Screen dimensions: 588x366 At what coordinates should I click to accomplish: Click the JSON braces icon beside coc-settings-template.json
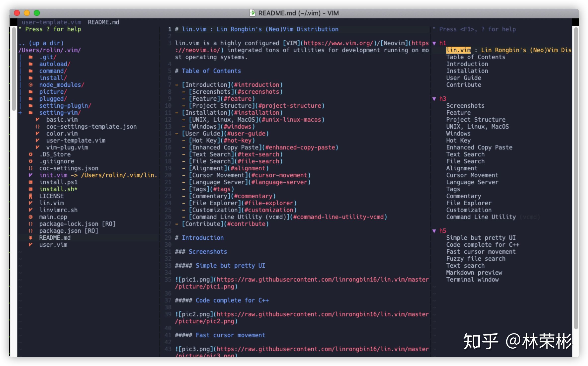pyautogui.click(x=38, y=127)
